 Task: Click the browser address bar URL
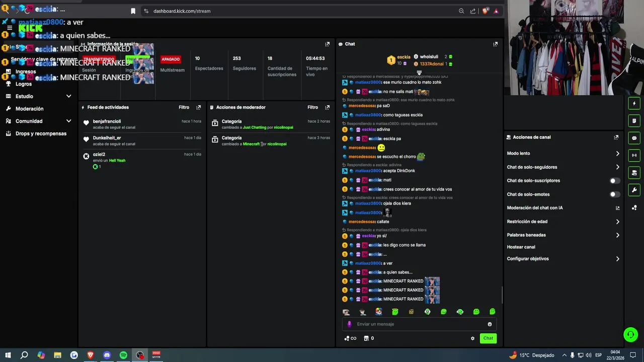pos(182,11)
